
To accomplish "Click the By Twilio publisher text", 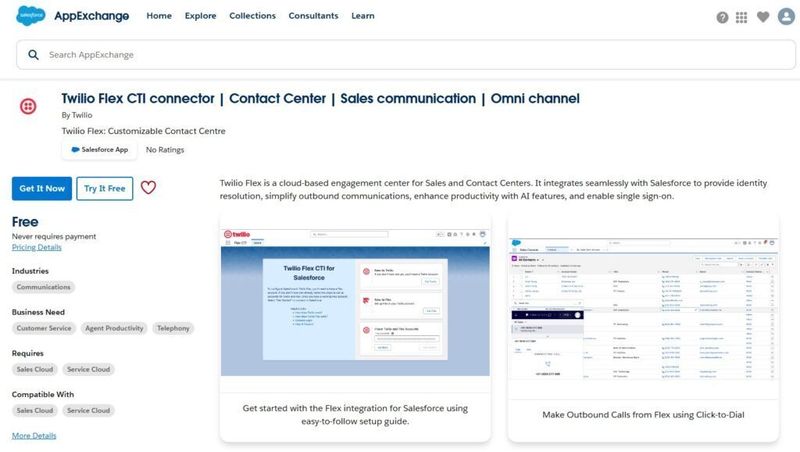I will pyautogui.click(x=77, y=115).
